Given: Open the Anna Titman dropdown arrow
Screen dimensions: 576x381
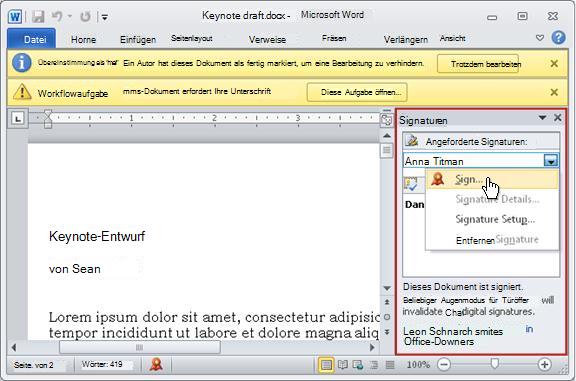Looking at the screenshot, I should [551, 161].
